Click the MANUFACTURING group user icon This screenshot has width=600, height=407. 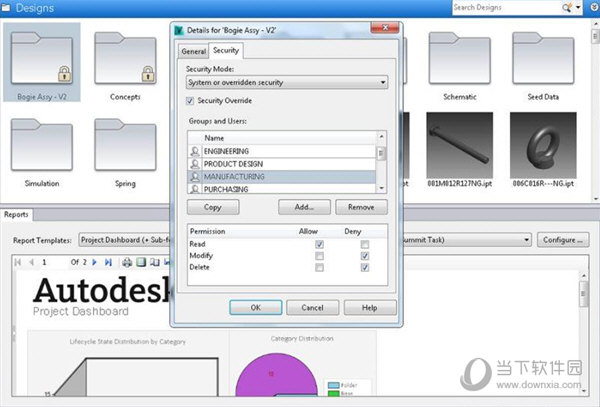coord(195,176)
